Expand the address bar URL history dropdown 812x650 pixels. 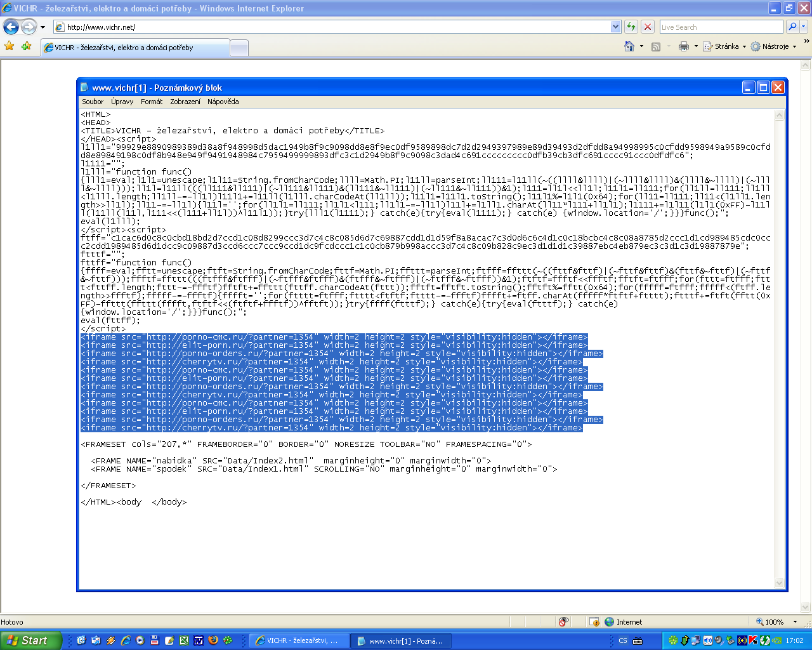615,27
